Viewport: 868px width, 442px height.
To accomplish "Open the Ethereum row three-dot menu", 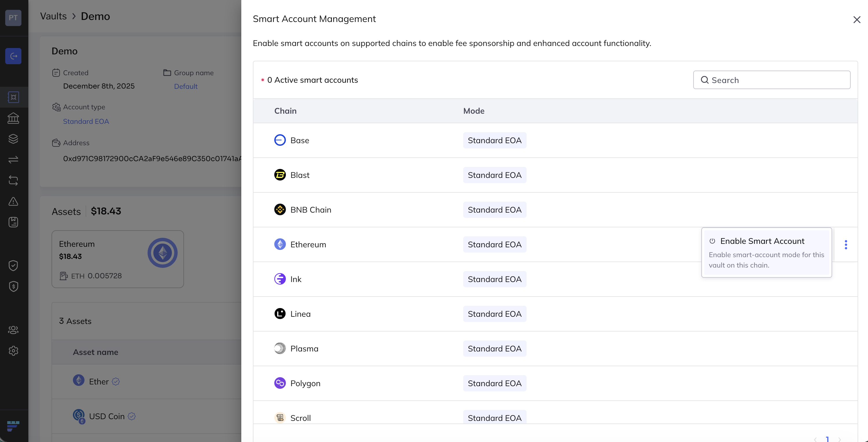I will [846, 245].
